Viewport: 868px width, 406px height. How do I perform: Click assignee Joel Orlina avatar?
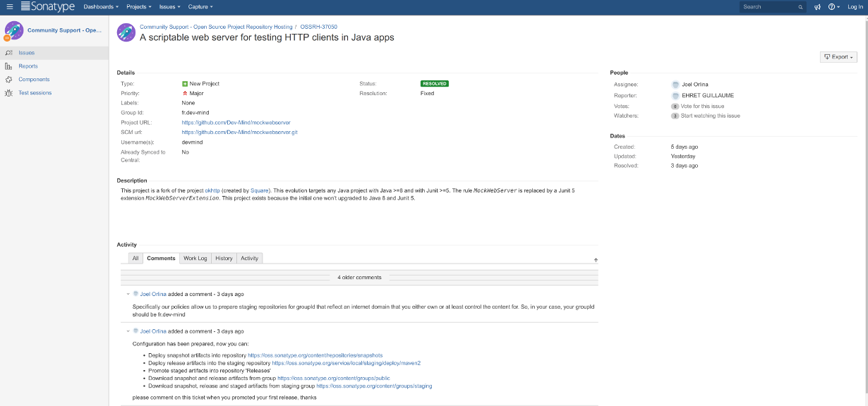(x=675, y=85)
